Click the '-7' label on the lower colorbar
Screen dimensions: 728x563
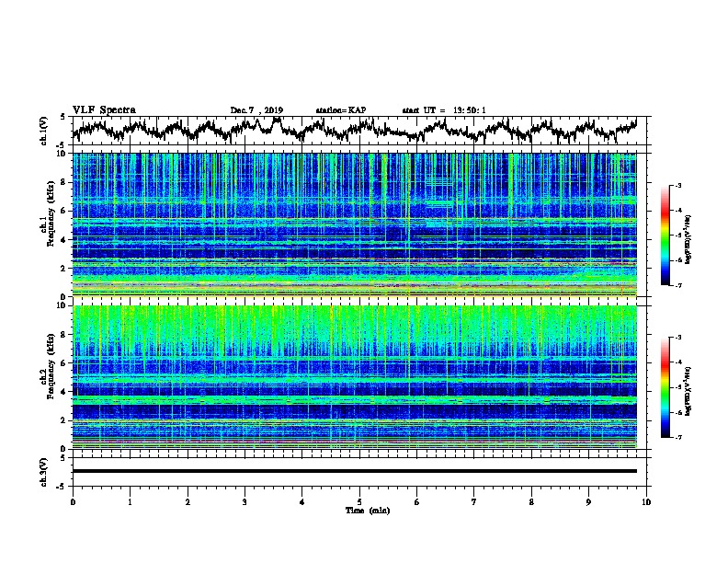point(678,438)
